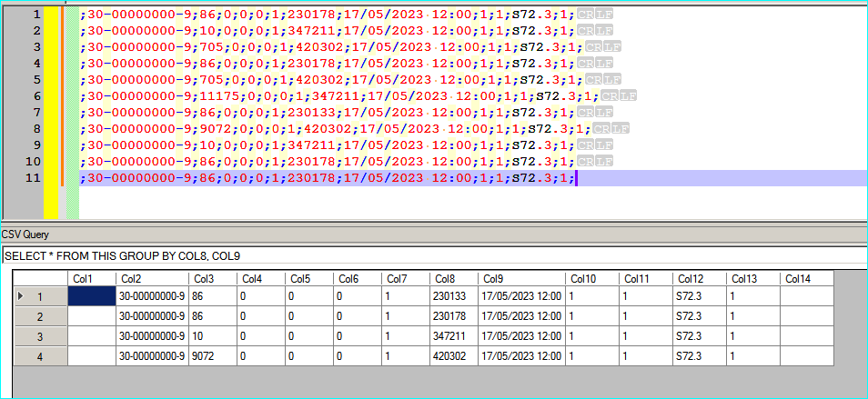Sort by the Col3 column header
Screen dimensions: 868x399
[213, 279]
